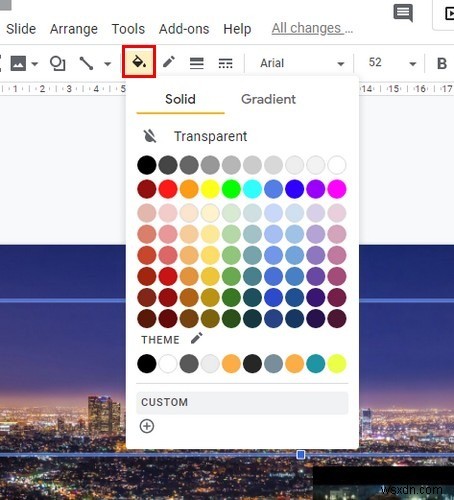Pick the white theme color swatch
Screen dimensions: 454x500
click(168, 363)
